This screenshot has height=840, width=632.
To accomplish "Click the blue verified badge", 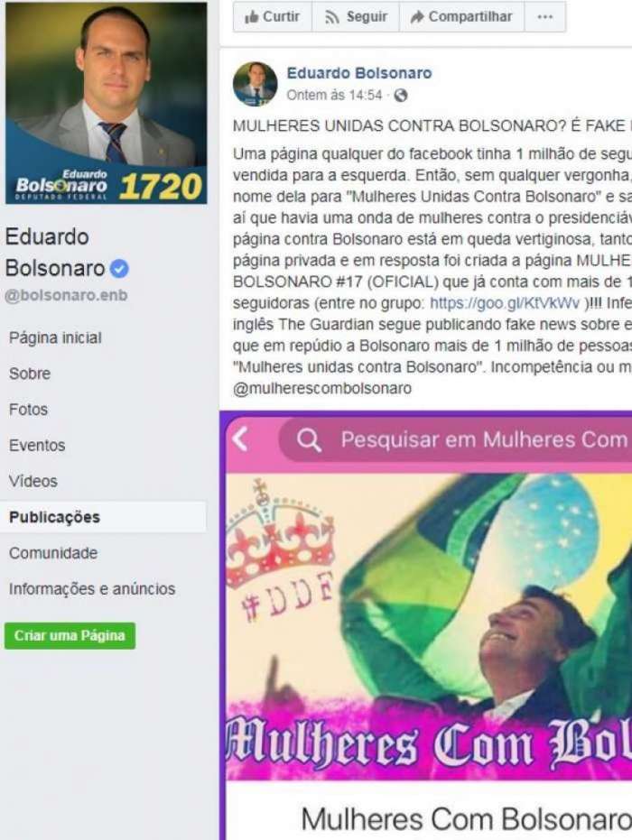I will (x=119, y=268).
